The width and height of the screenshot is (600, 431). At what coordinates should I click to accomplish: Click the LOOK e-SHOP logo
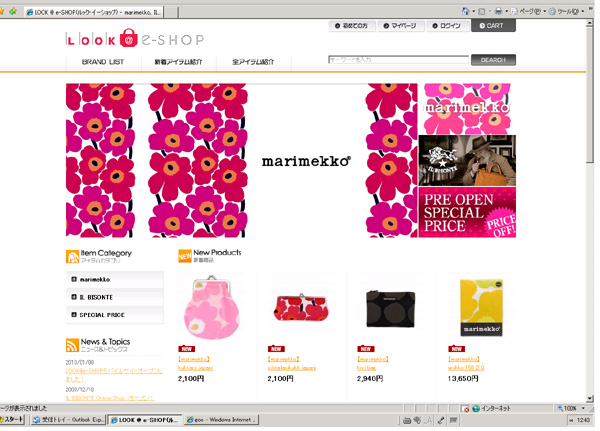[x=135, y=39]
